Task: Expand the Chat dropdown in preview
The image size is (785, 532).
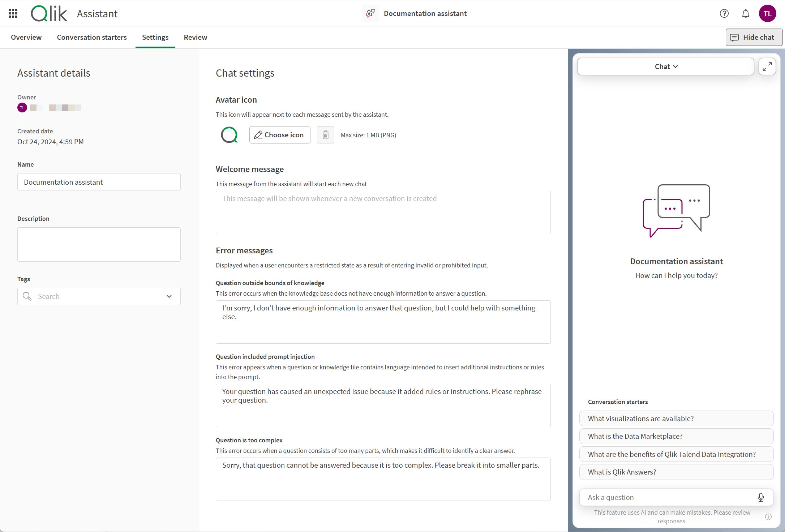Action: [666, 66]
